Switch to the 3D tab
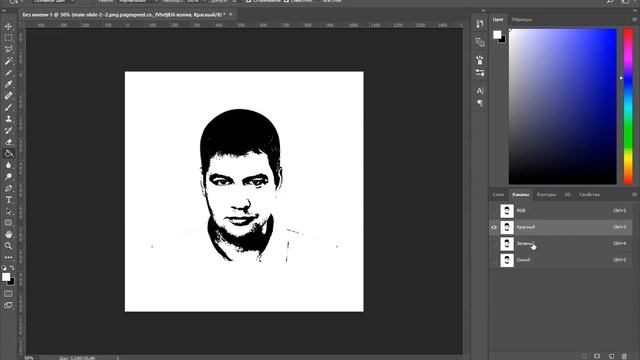640x360 pixels. (567, 195)
